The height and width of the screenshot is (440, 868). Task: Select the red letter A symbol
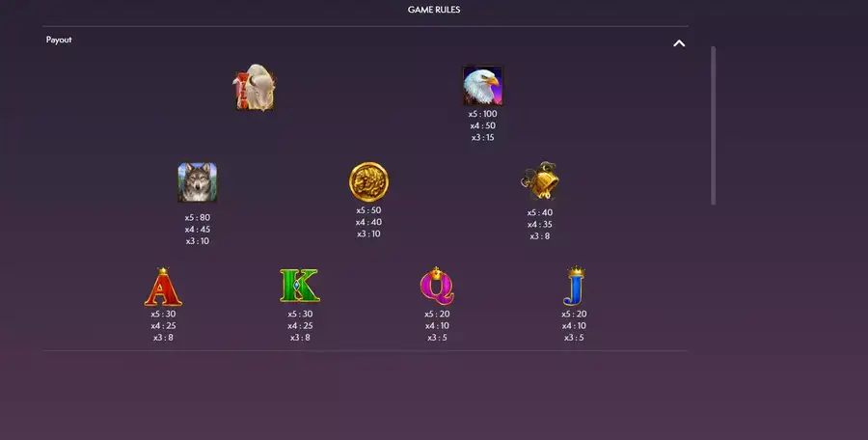coord(163,287)
